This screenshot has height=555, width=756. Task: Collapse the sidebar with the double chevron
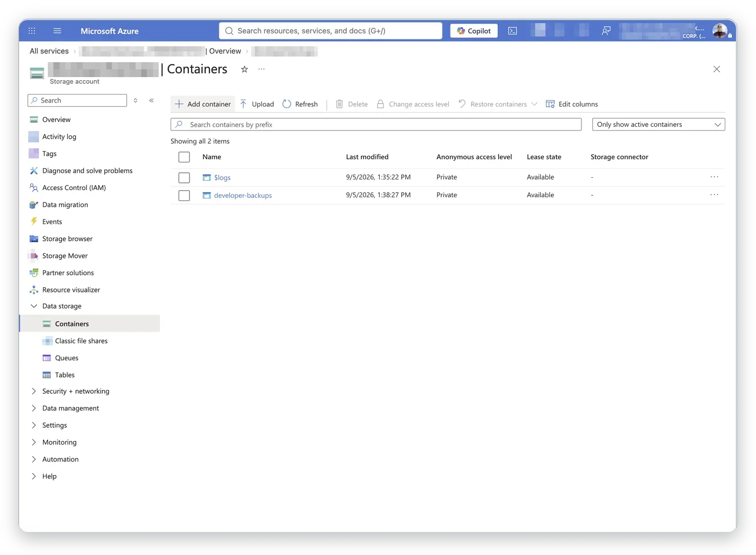point(152,100)
